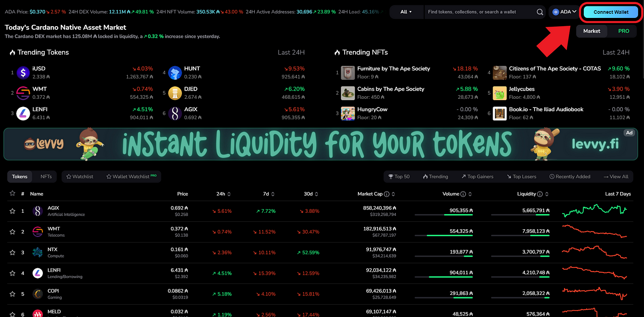
Task: Show Recently Added tokens
Action: tap(570, 176)
